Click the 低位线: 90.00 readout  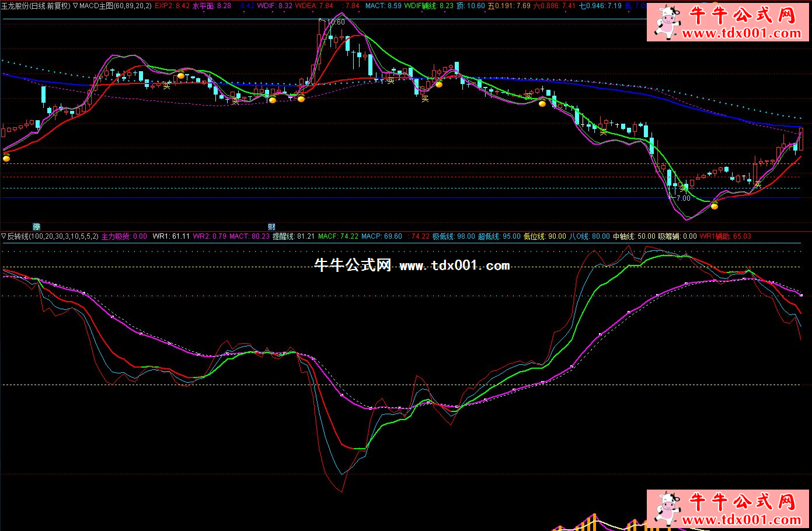(x=545, y=236)
